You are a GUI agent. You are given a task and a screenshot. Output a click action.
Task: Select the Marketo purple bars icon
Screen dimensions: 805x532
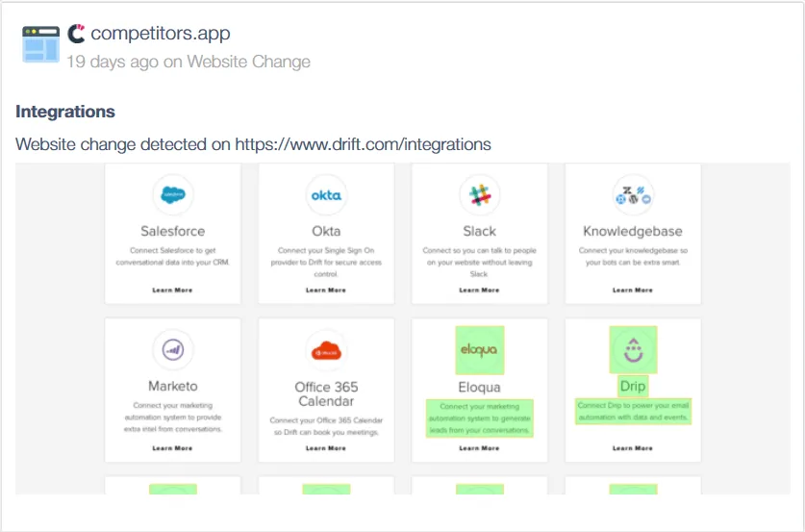173,350
